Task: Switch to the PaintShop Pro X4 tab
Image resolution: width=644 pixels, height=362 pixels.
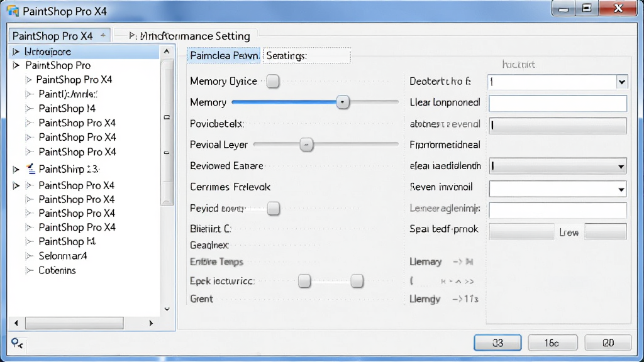Action: (x=59, y=36)
